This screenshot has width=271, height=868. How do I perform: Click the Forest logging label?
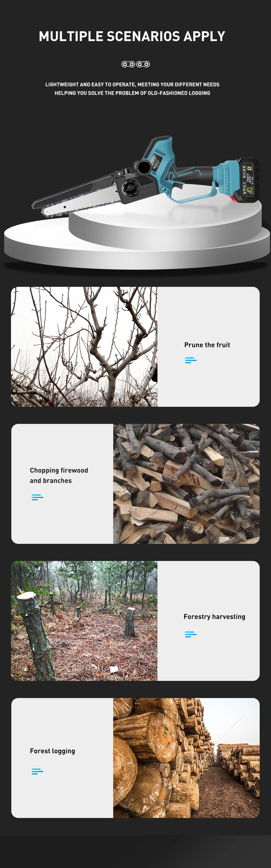pos(52,751)
